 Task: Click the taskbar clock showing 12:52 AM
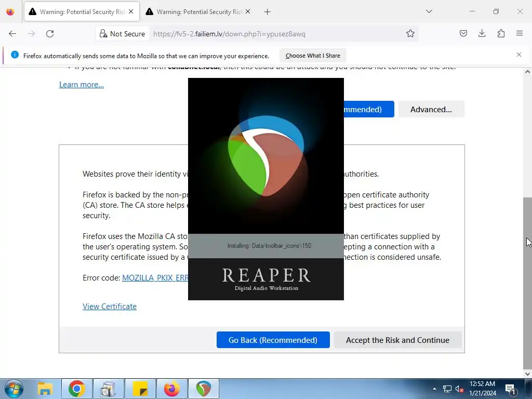(x=483, y=389)
